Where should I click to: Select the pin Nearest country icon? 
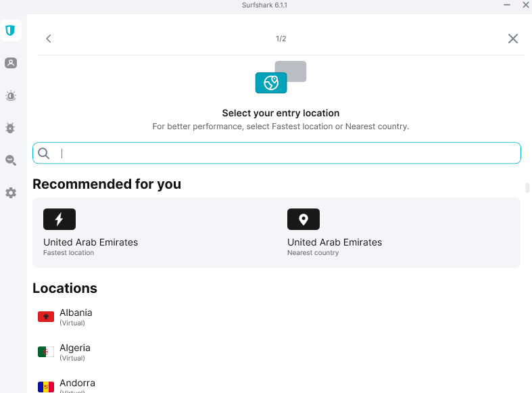tap(304, 219)
